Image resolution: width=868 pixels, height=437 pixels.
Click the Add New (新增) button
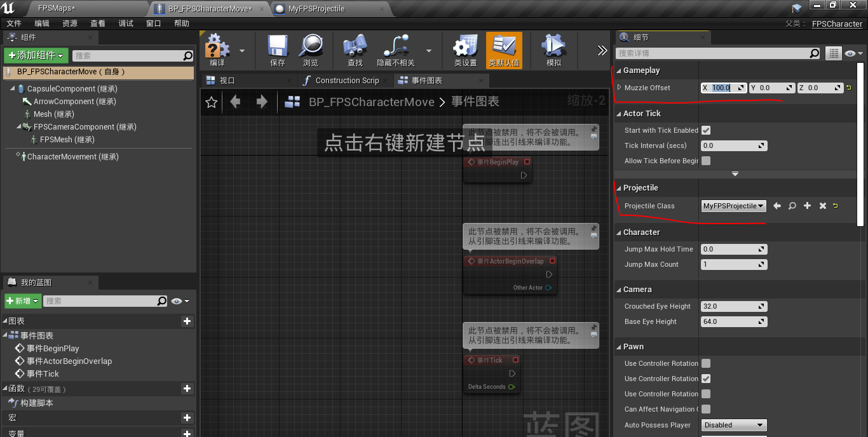(x=22, y=301)
